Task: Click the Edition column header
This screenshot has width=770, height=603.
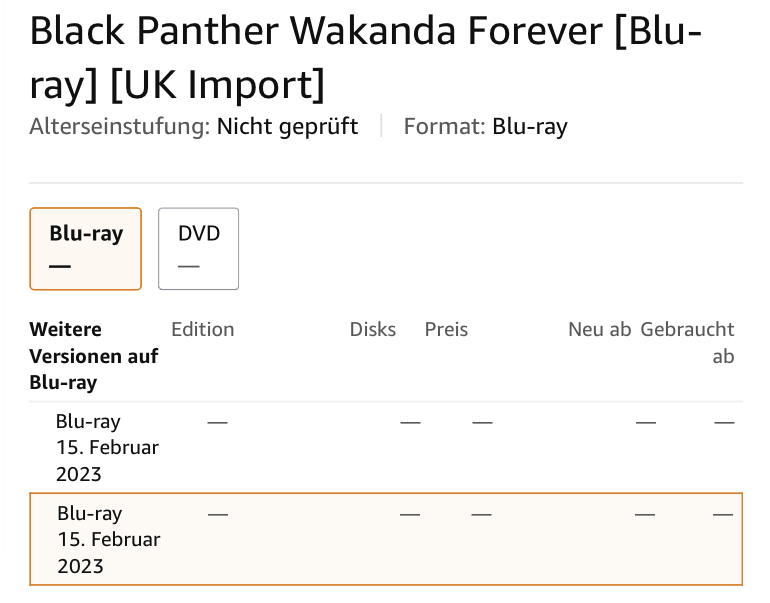Action: coord(202,329)
